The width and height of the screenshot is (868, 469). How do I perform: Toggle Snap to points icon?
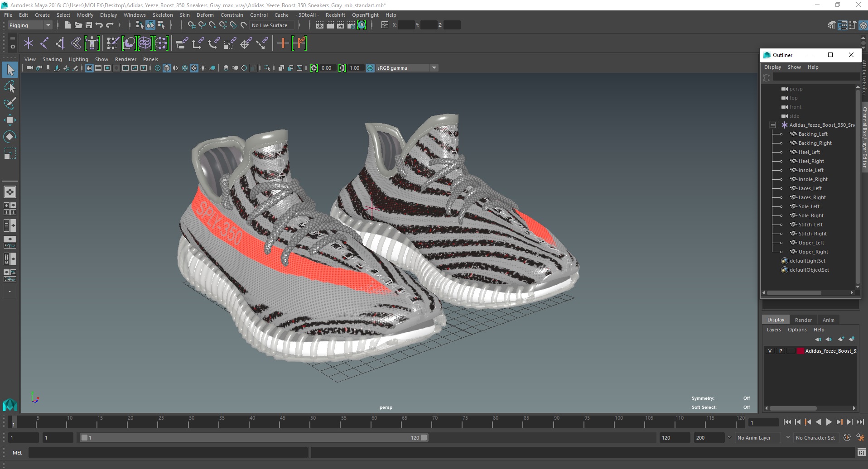point(212,25)
